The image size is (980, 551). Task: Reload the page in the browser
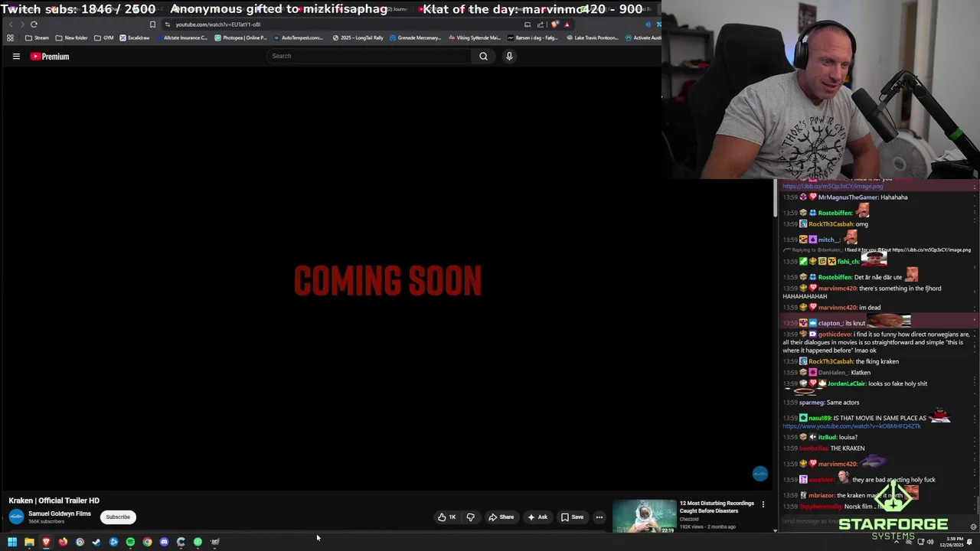(x=34, y=24)
